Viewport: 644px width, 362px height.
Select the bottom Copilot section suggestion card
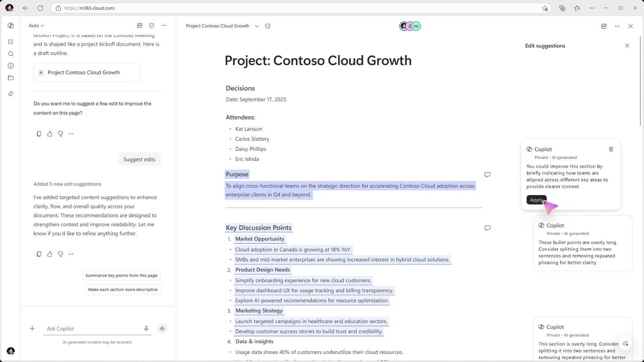pos(583,339)
